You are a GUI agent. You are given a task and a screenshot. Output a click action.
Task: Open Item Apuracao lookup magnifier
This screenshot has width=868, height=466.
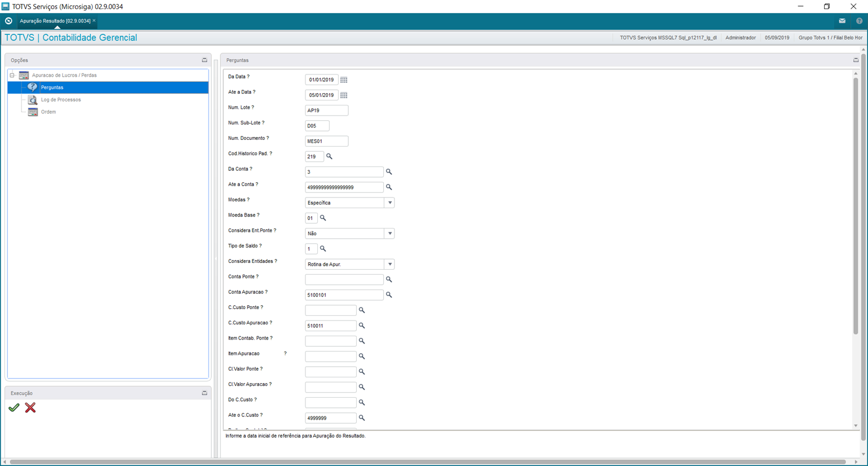tap(362, 357)
